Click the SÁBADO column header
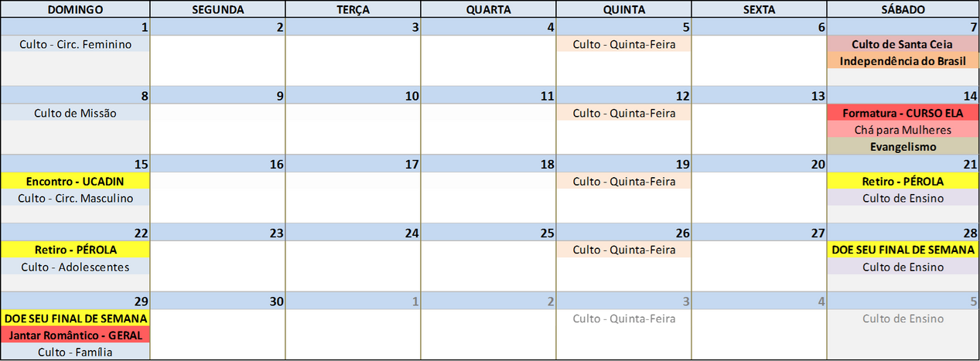980x361 pixels. coord(903,9)
